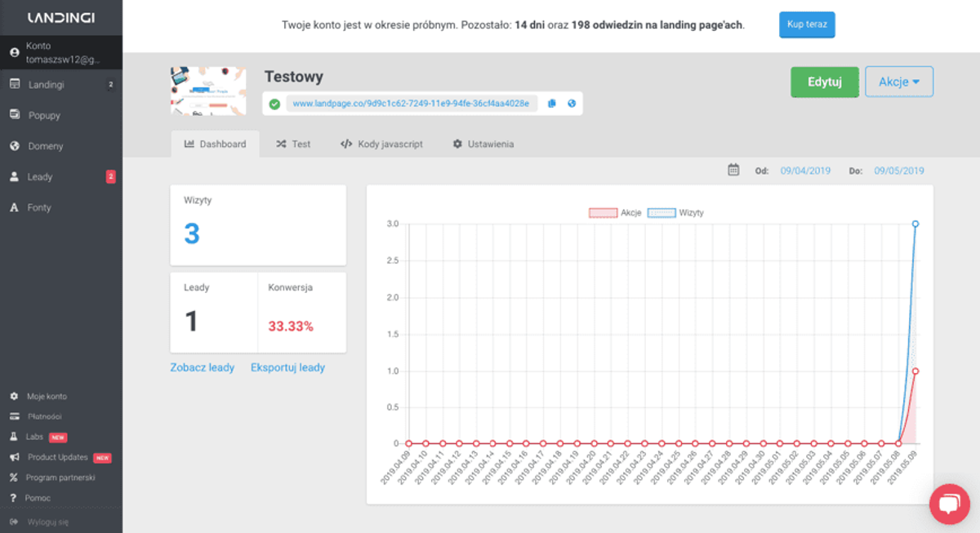
Task: Click the Product Updates megaphone icon
Action: click(x=14, y=457)
